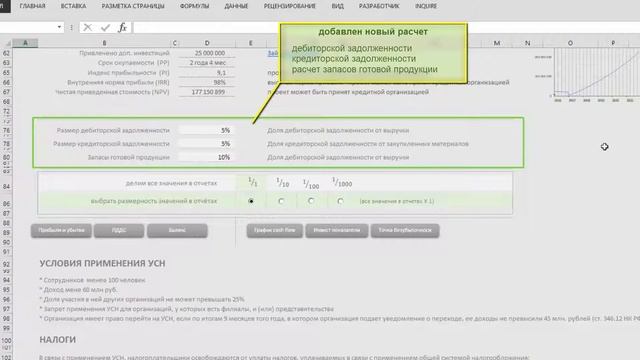Select row 62 header
Image resolution: width=640 pixels, height=360 pixels.
6,53
